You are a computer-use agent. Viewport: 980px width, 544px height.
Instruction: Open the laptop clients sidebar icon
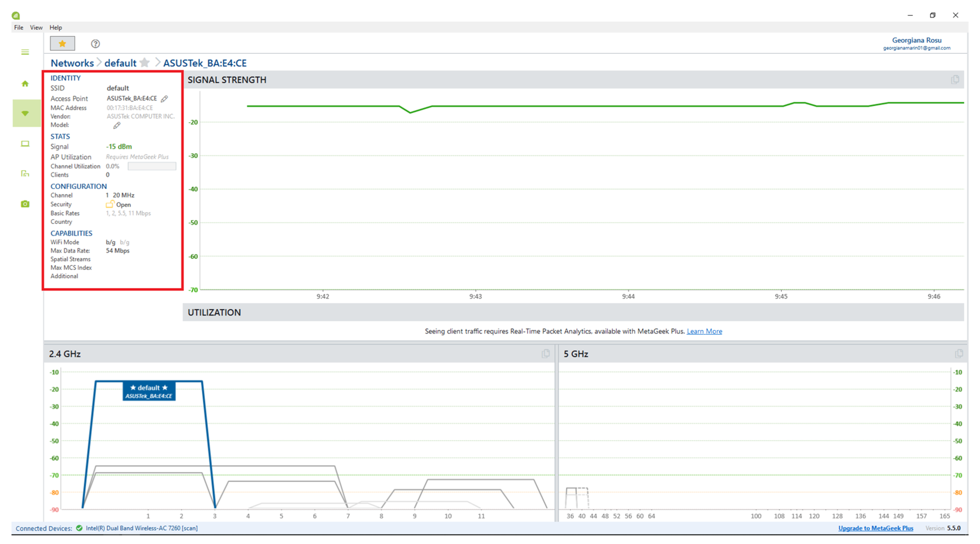(25, 144)
